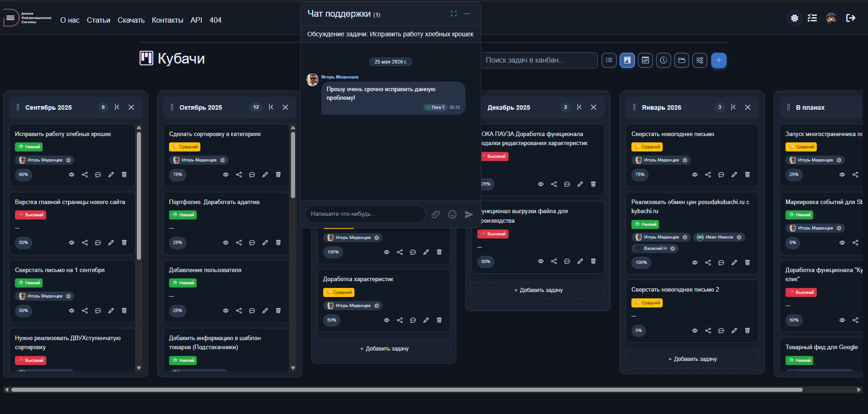Focus the kanban task search field
The height and width of the screenshot is (414, 868).
[x=539, y=60]
